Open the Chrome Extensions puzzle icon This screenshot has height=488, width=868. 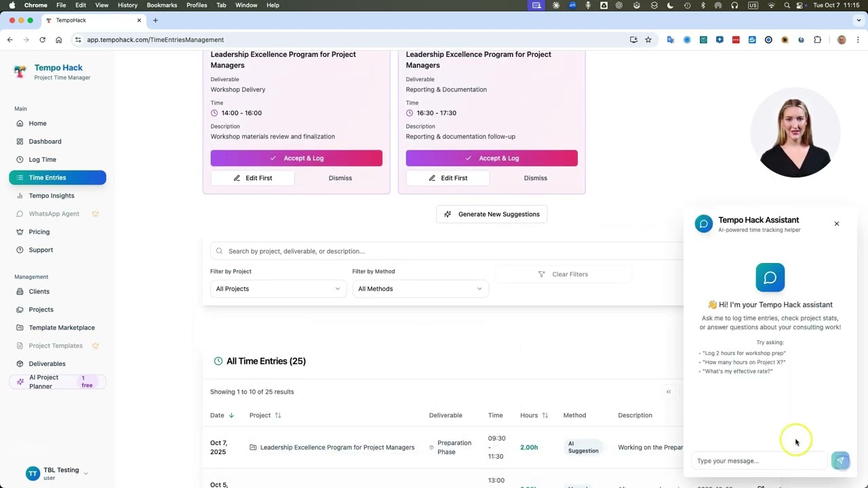tap(817, 40)
